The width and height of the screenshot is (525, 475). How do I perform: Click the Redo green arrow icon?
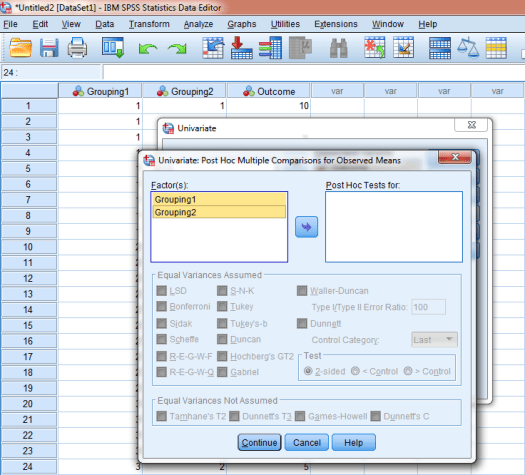[x=177, y=49]
